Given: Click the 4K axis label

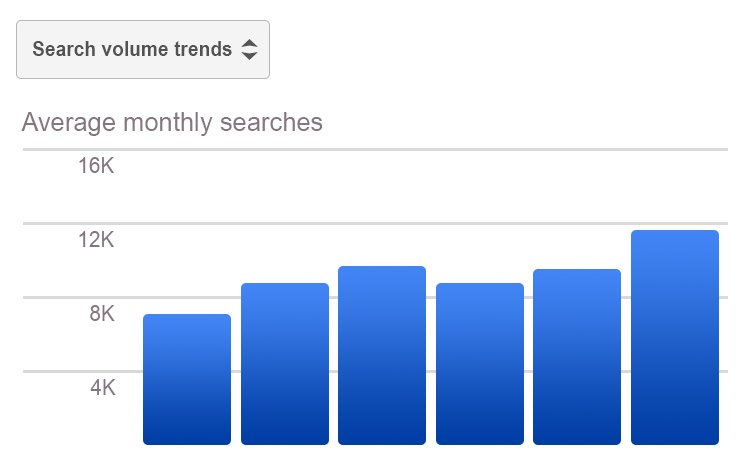Looking at the screenshot, I should (x=102, y=388).
